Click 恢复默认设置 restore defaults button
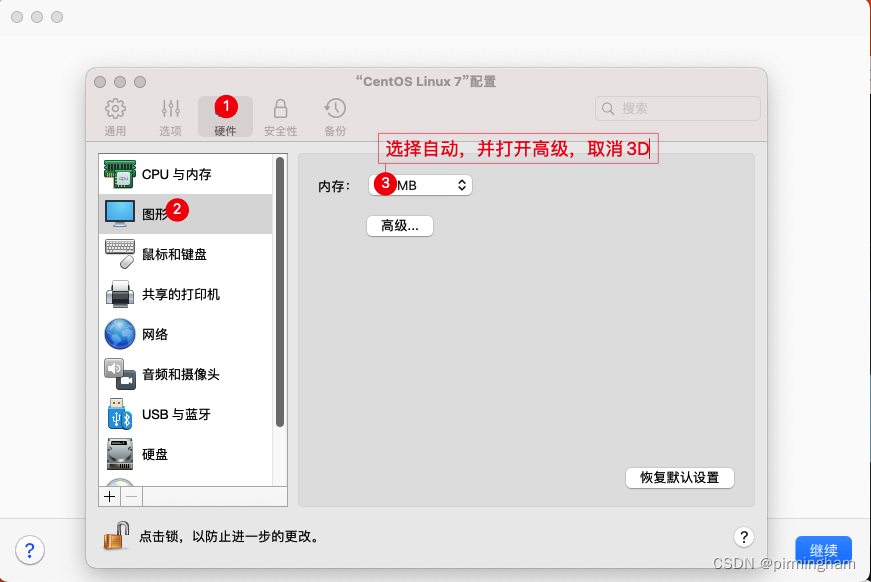Screen dimensions: 871x582 click(x=680, y=478)
